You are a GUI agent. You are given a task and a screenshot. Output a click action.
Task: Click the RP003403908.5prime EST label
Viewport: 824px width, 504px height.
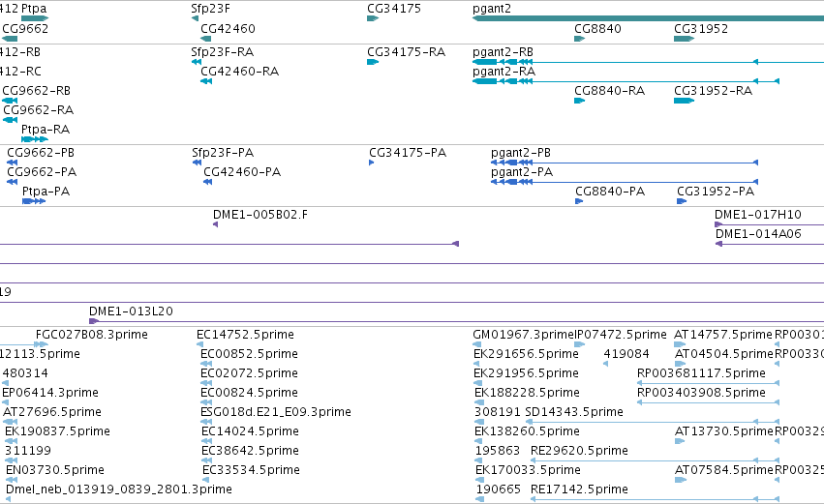[x=701, y=393]
